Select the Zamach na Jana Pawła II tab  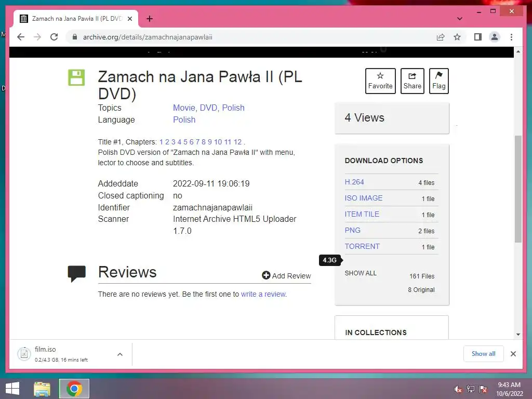tap(76, 19)
